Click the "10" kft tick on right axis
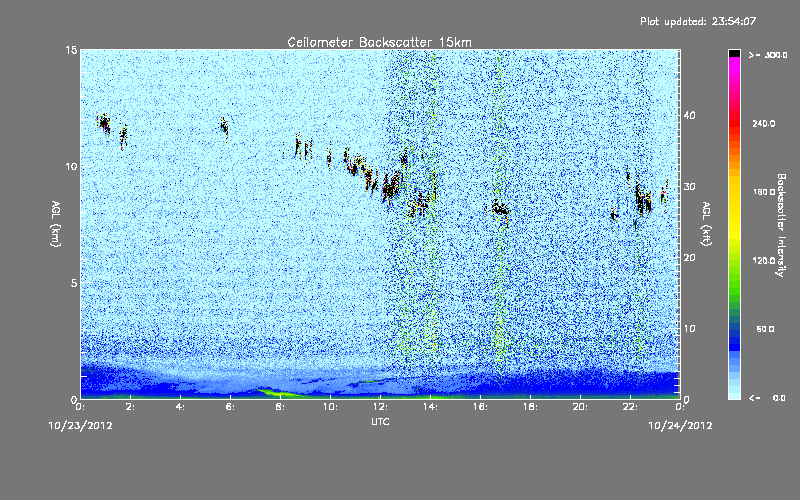 tap(689, 329)
